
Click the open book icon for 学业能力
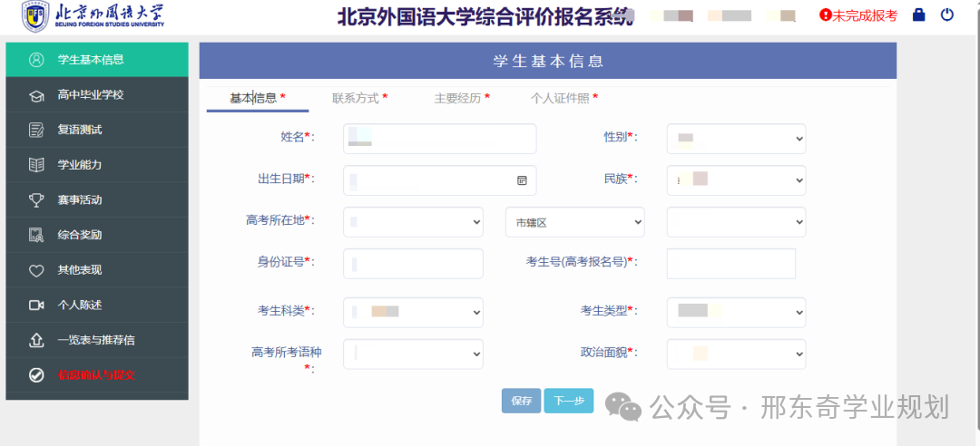click(x=36, y=165)
